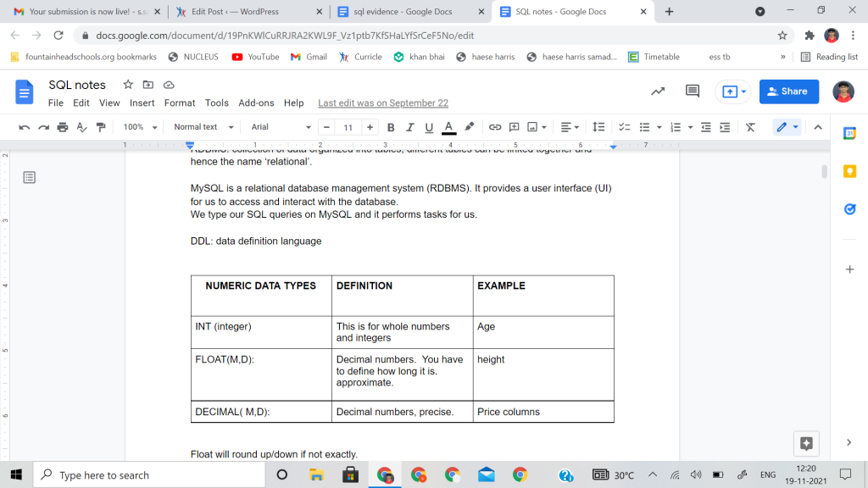Open the Insert menu

click(x=142, y=103)
